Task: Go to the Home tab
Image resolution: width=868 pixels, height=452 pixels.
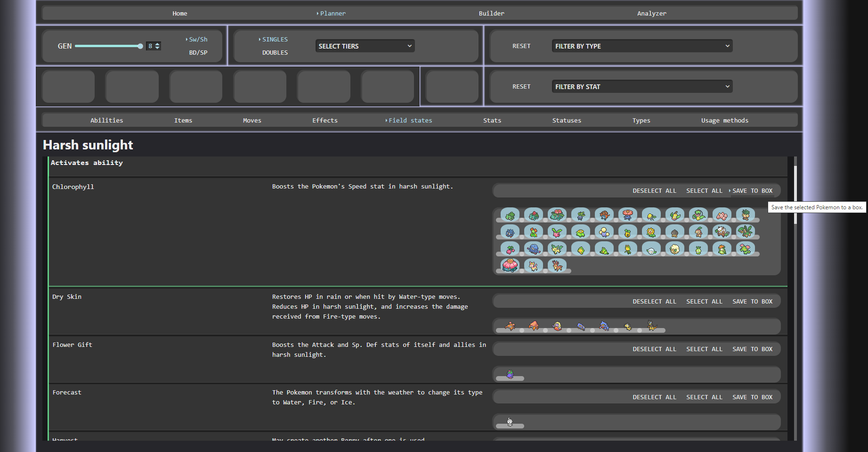Action: (x=180, y=13)
